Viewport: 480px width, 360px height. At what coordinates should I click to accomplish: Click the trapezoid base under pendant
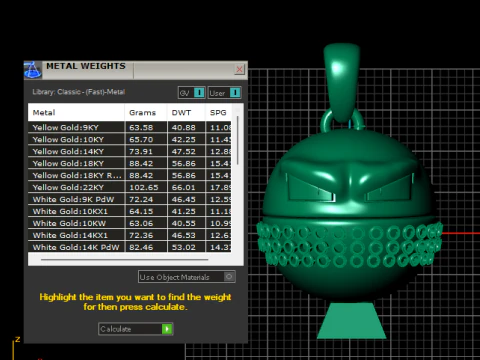[x=351, y=321]
